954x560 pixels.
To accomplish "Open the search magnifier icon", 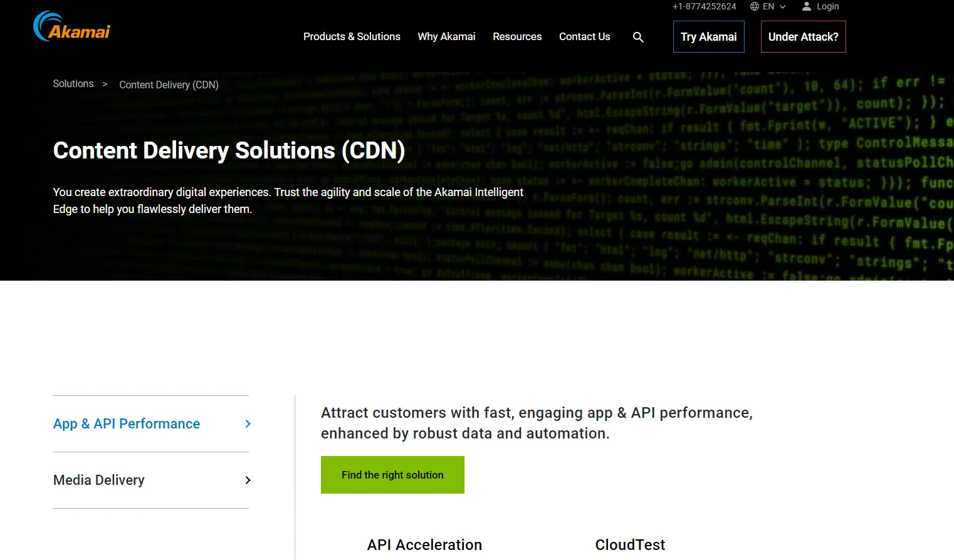I will click(x=638, y=37).
